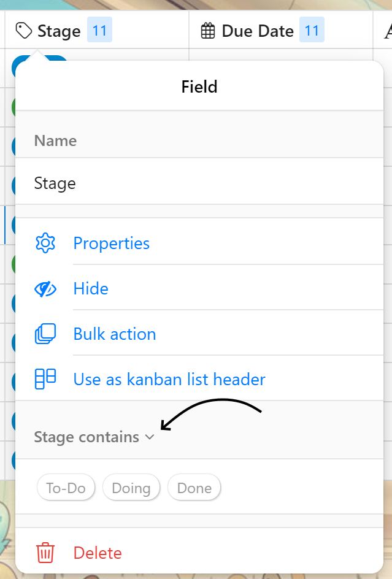The width and height of the screenshot is (392, 579).
Task: Delete the Stage field
Action: point(98,553)
